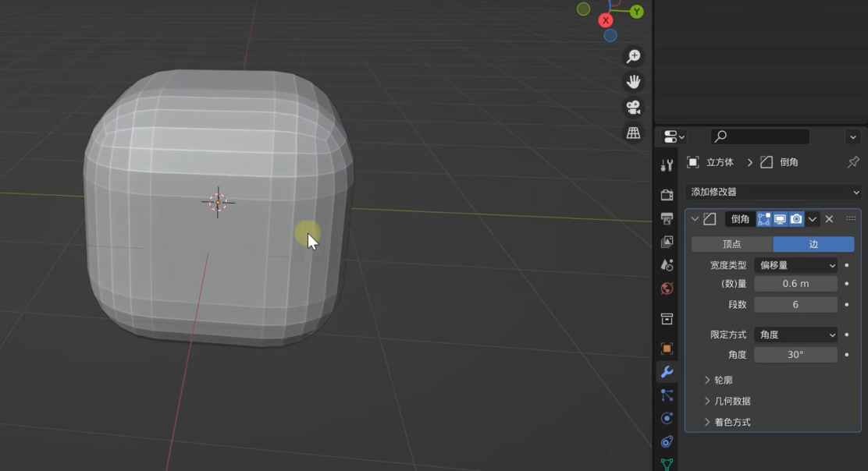868x471 pixels.
Task: Open the Physics properties tab
Action: tap(667, 419)
